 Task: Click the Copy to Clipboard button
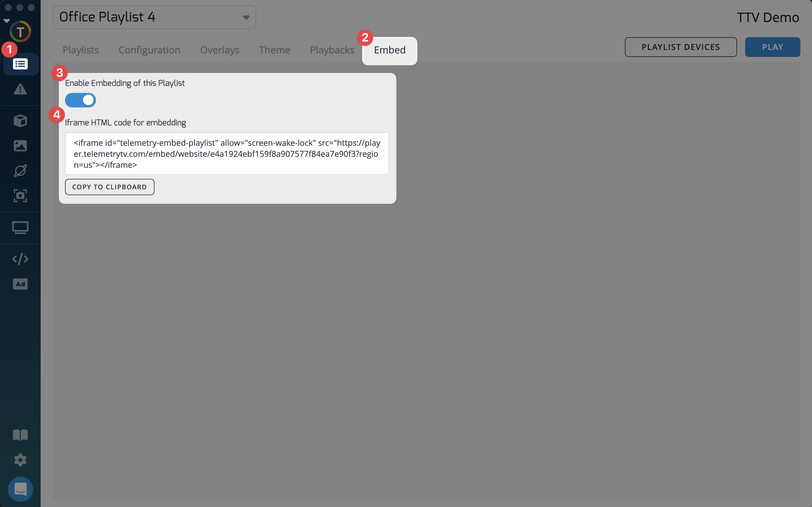click(x=109, y=187)
